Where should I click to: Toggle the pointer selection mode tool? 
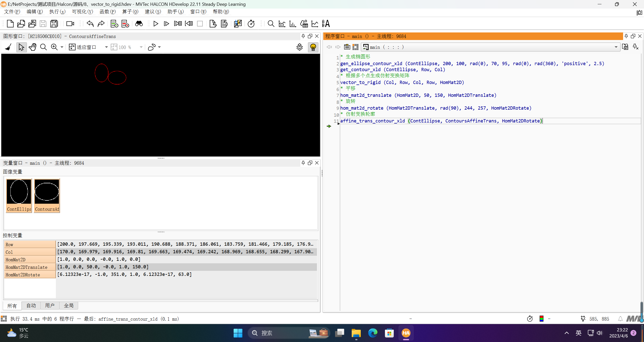[x=21, y=47]
